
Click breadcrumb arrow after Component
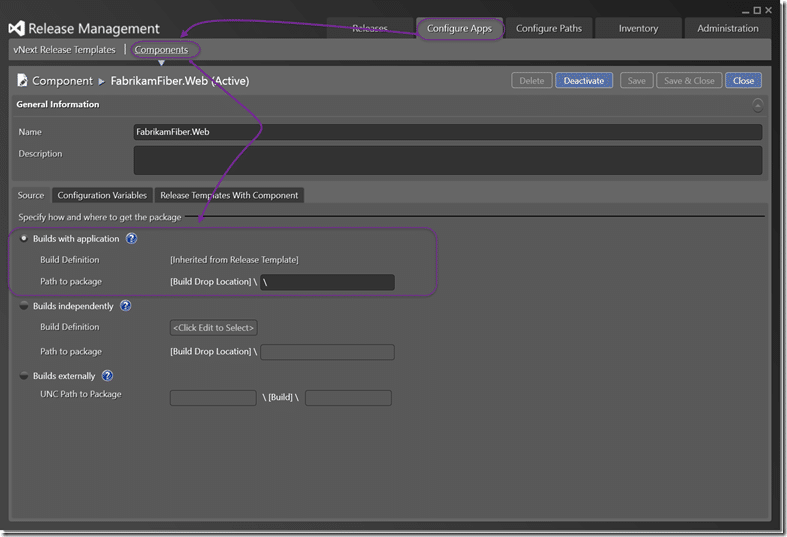(101, 81)
